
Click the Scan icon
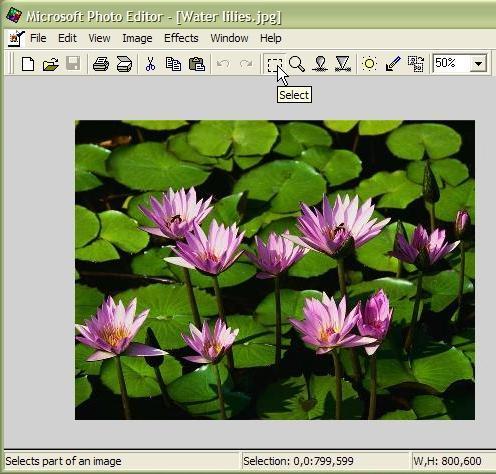(x=124, y=64)
